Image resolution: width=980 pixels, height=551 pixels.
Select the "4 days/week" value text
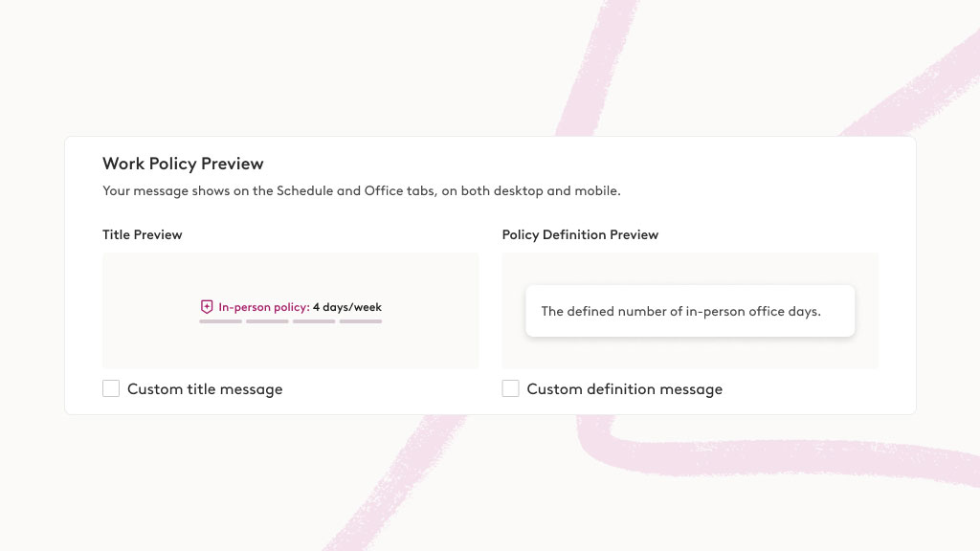click(347, 307)
